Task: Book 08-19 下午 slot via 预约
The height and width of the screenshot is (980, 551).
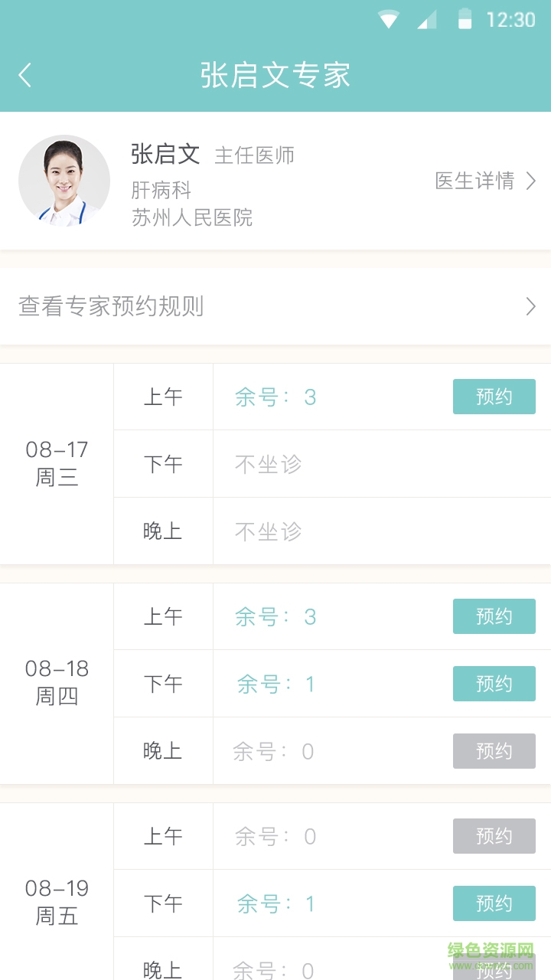Action: (x=494, y=903)
